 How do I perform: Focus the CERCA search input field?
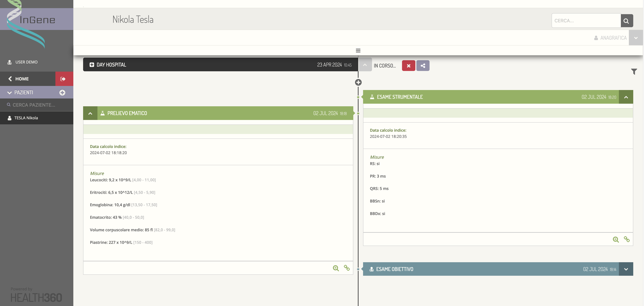[586, 21]
